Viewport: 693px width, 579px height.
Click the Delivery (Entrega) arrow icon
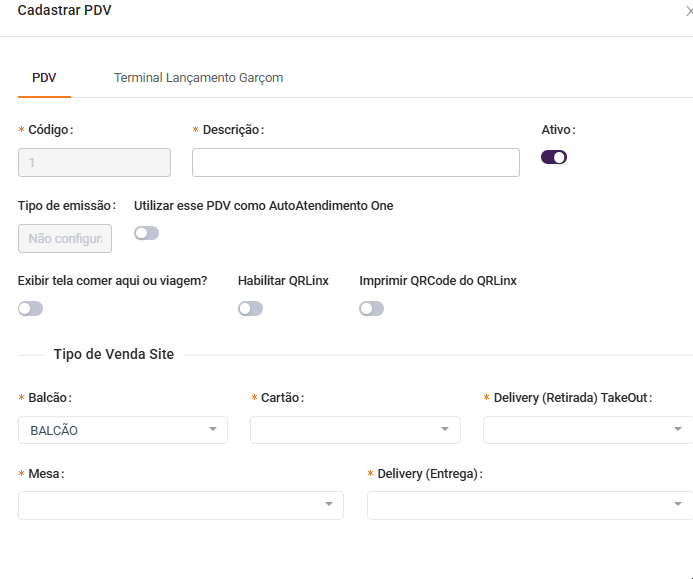(678, 505)
